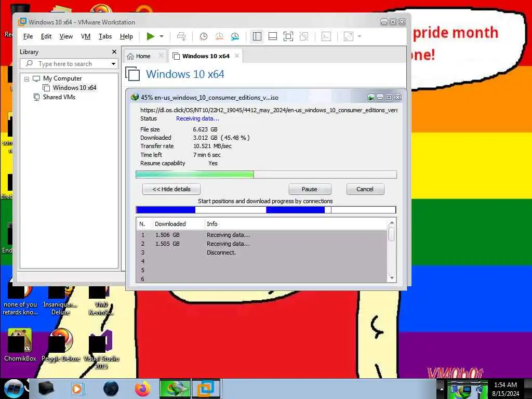Click the Downloaded column header
Viewport: 532px width, 399px height.
(170, 224)
